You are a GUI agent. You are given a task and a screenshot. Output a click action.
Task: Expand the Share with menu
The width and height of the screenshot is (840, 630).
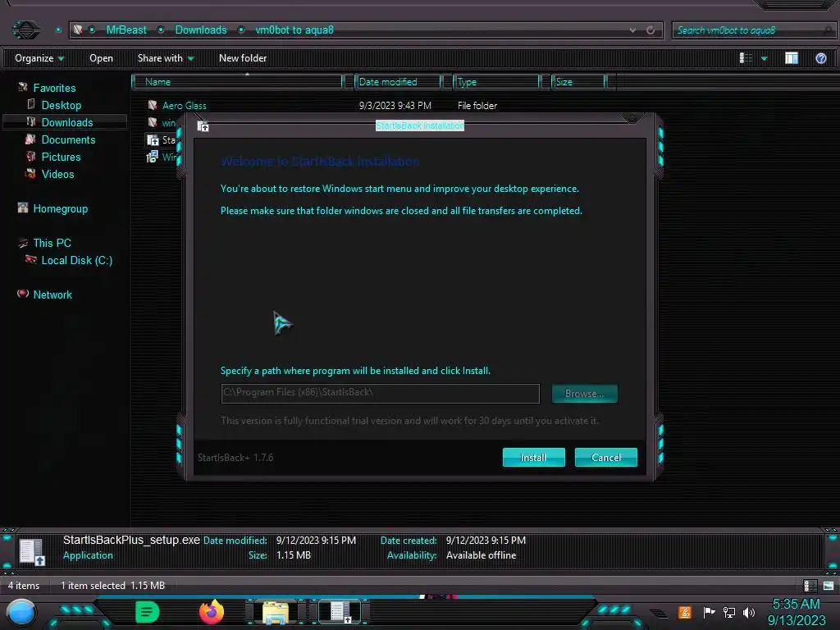166,58
